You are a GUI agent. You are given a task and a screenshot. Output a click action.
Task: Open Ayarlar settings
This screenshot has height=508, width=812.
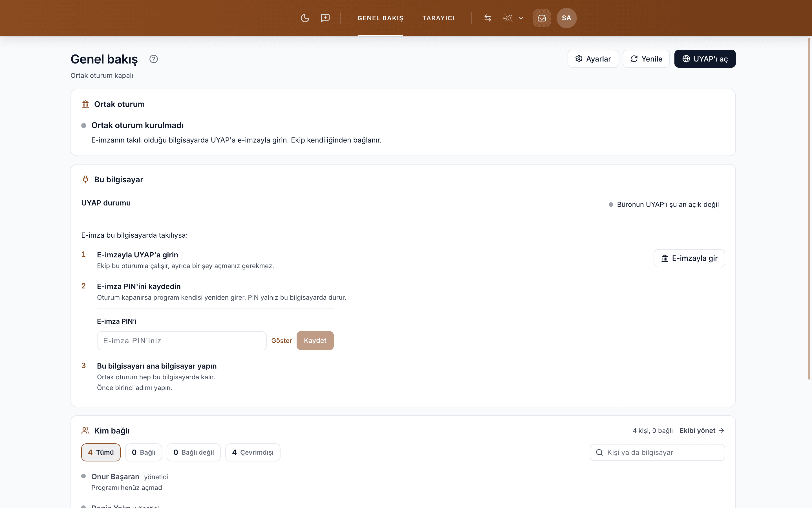click(x=593, y=59)
